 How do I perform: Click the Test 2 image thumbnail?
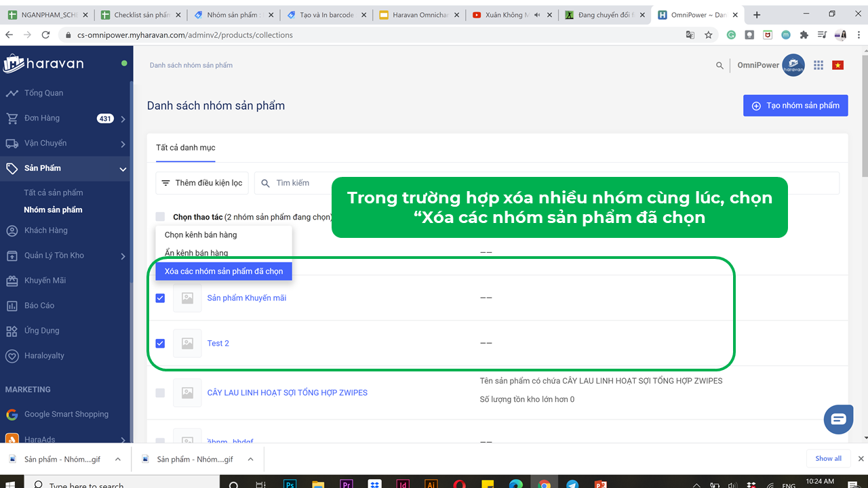click(187, 344)
